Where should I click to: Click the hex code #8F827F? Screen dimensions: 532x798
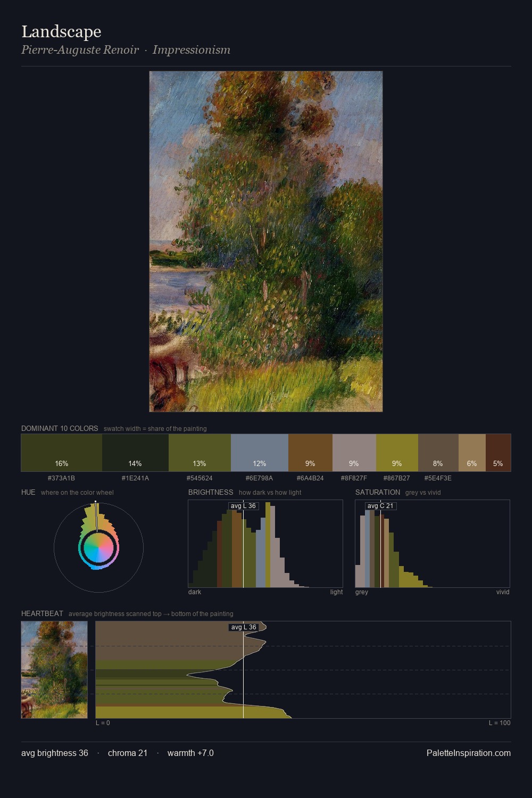[x=354, y=478]
